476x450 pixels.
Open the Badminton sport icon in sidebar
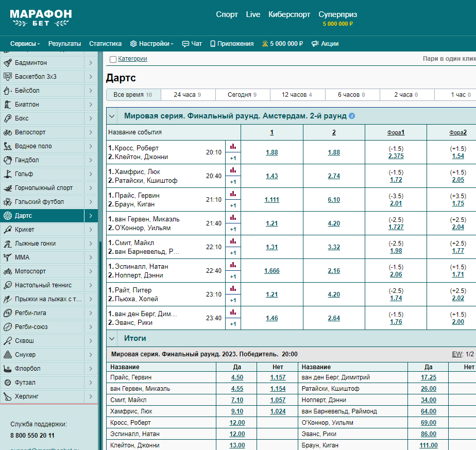click(x=8, y=63)
